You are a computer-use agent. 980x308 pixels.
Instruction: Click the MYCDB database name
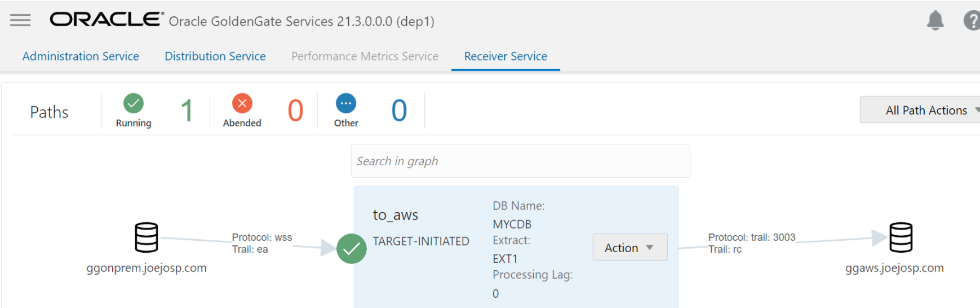click(x=512, y=225)
